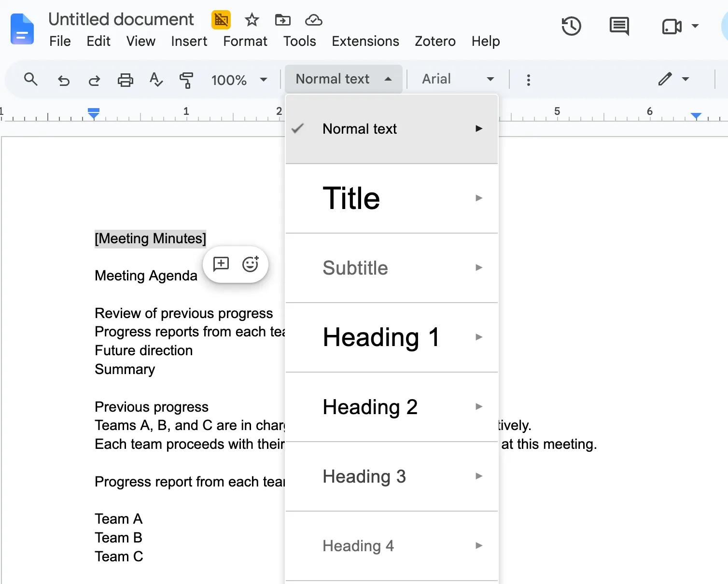Viewport: 728px width, 584px height.
Task: Check cloud document status icon
Action: (314, 20)
